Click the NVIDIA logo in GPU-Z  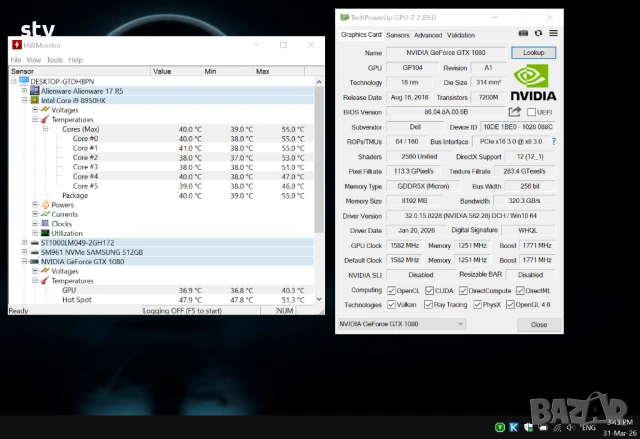[x=533, y=79]
